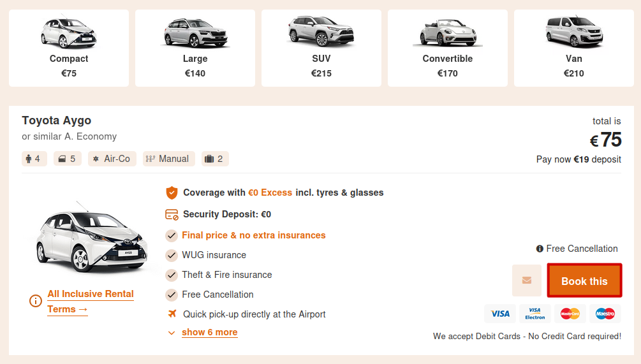Click the Toyota Aygo car photo
This screenshot has width=641, height=364.
(91, 238)
